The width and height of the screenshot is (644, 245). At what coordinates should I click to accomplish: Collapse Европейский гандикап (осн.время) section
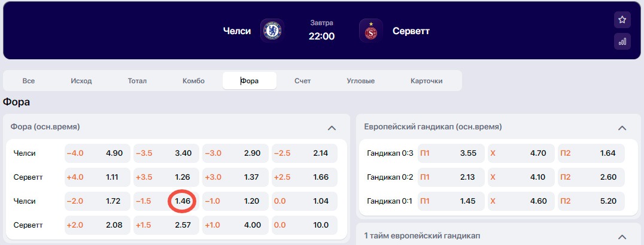point(622,128)
